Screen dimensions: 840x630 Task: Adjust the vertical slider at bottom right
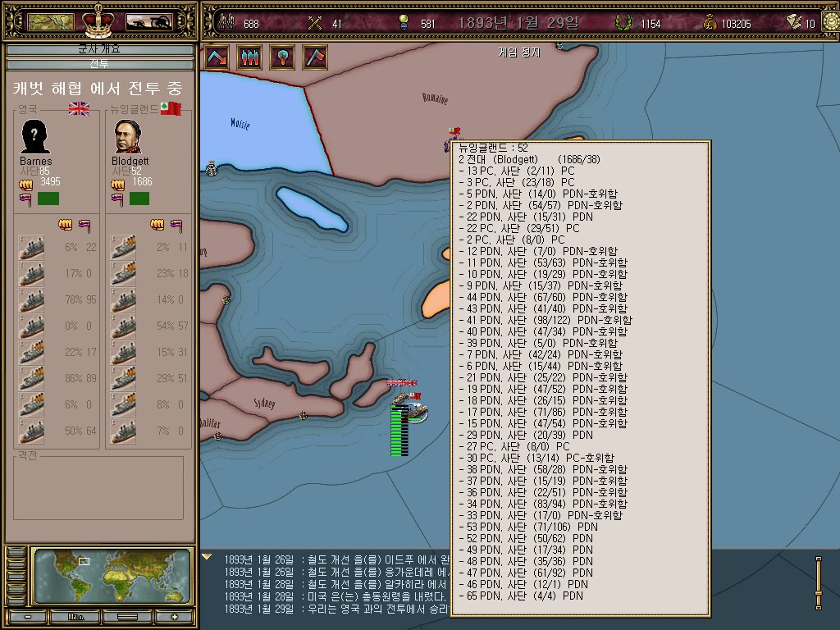pos(818,583)
